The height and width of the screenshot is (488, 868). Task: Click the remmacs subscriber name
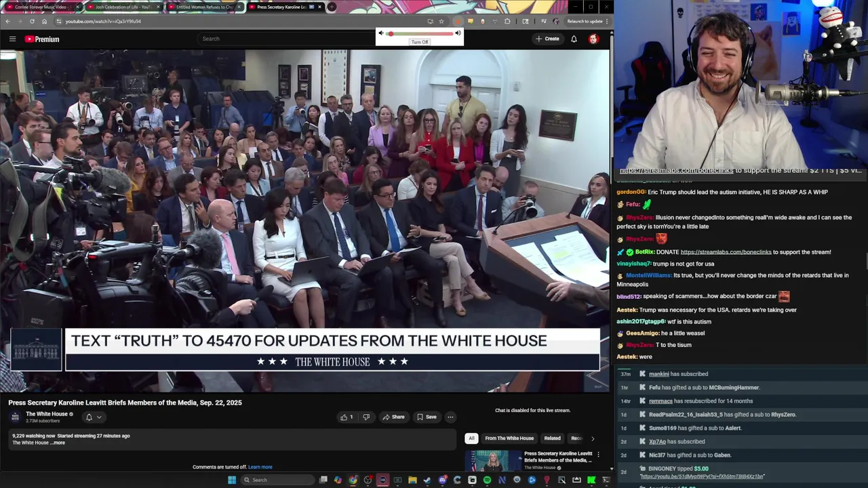tap(660, 401)
